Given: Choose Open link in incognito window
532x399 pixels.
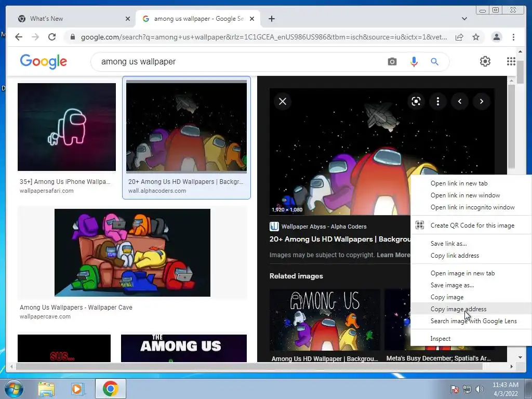Looking at the screenshot, I should point(471,207).
